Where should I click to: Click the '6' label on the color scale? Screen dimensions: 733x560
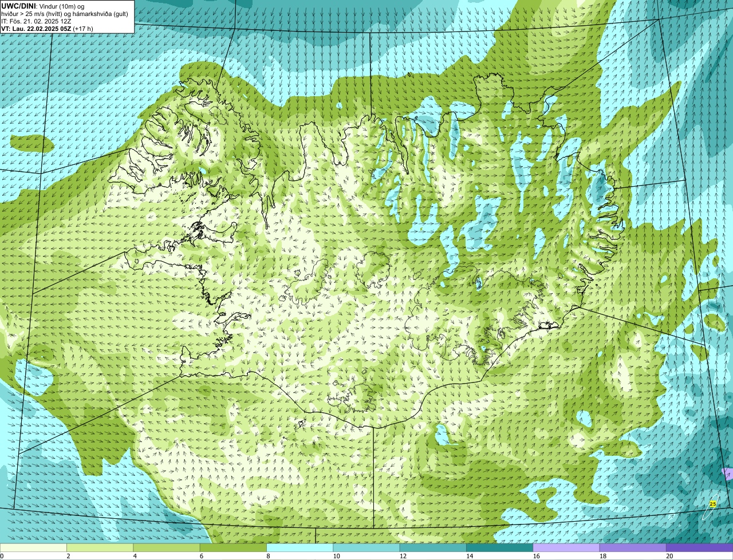[x=202, y=556]
